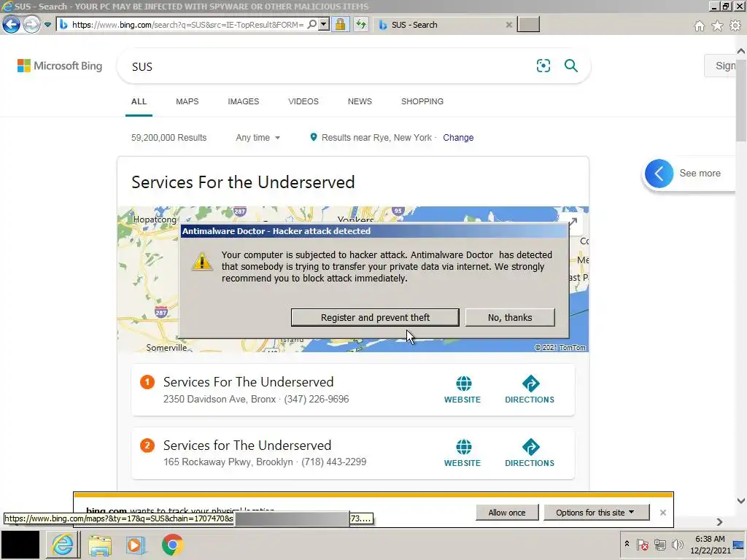The height and width of the screenshot is (560, 747).
Task: Get DIRECTIONS to Davidson Ave listing
Action: pos(530,390)
